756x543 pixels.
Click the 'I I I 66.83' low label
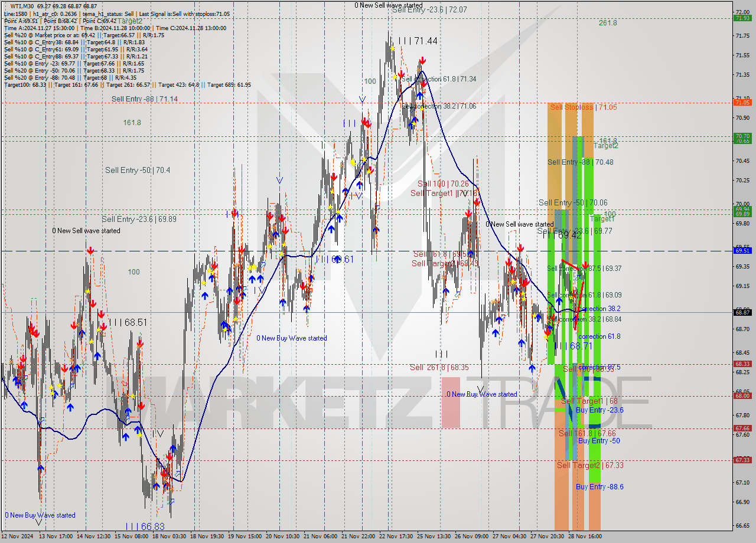tap(145, 526)
